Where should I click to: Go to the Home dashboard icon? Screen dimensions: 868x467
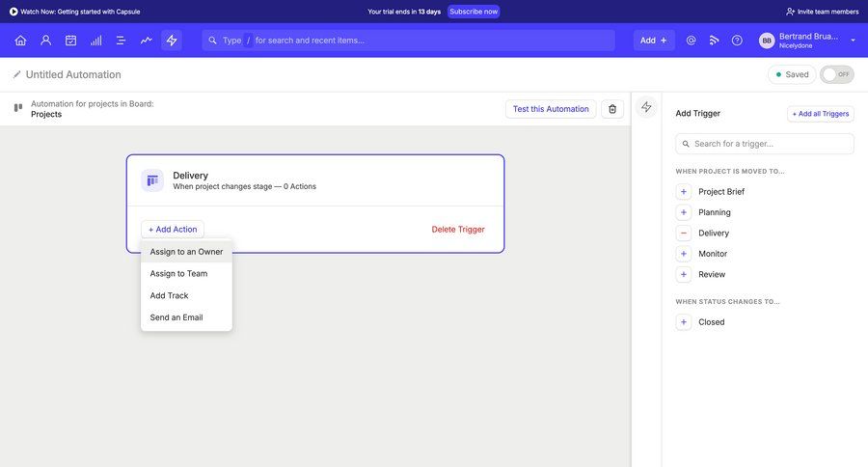pos(20,41)
